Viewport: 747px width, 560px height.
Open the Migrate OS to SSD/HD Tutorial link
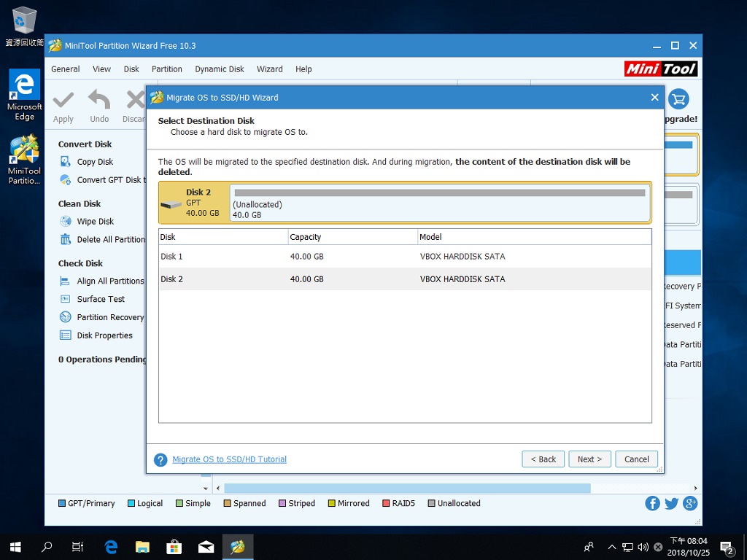click(229, 459)
